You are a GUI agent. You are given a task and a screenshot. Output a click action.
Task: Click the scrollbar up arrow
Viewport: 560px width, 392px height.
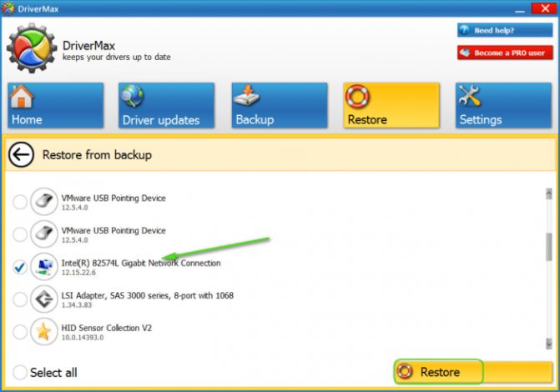point(549,193)
